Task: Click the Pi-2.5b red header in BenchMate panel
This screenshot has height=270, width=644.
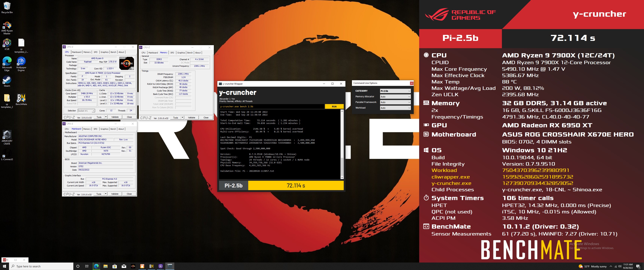Action: [x=460, y=38]
